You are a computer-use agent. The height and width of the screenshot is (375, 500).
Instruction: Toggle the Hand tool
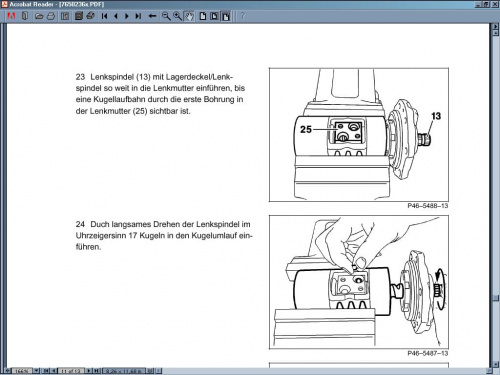point(189,16)
